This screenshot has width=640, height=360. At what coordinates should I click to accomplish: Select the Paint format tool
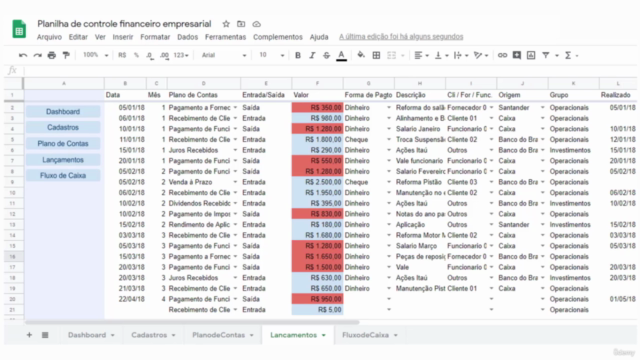click(x=66, y=55)
